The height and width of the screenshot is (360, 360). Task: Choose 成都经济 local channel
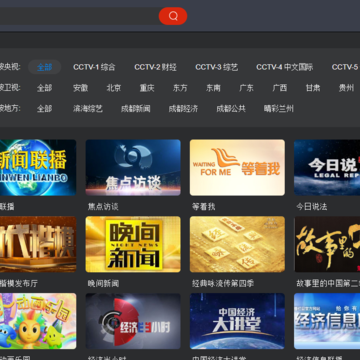click(183, 109)
